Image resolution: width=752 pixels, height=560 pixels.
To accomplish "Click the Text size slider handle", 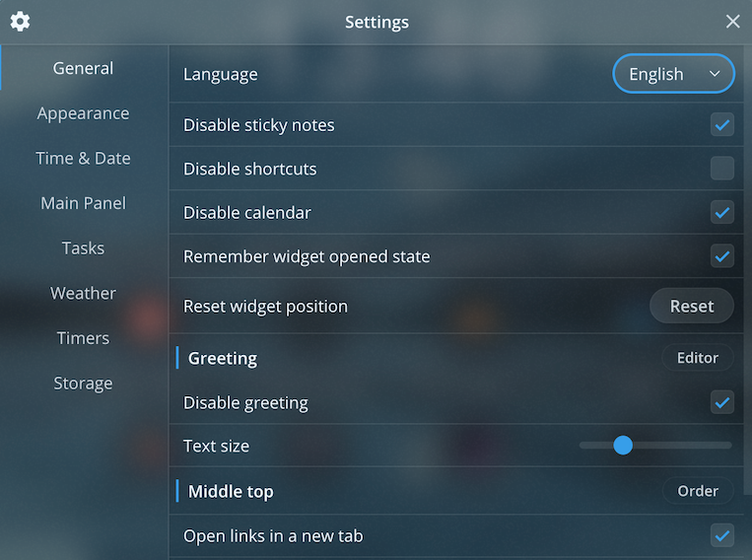I will coord(623,446).
